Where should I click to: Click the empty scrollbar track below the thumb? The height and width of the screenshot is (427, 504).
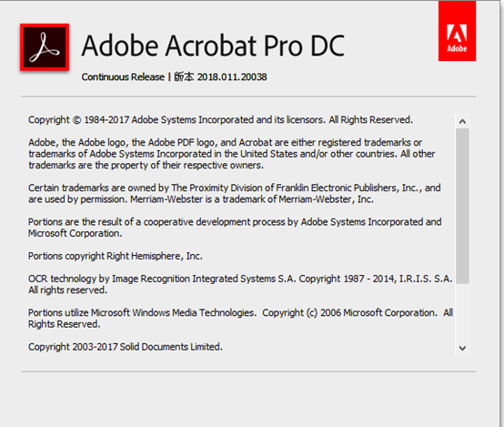tap(462, 312)
